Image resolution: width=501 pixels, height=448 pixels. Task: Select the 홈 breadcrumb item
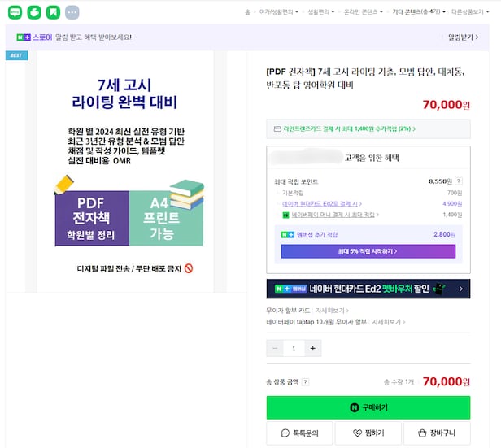coord(247,12)
